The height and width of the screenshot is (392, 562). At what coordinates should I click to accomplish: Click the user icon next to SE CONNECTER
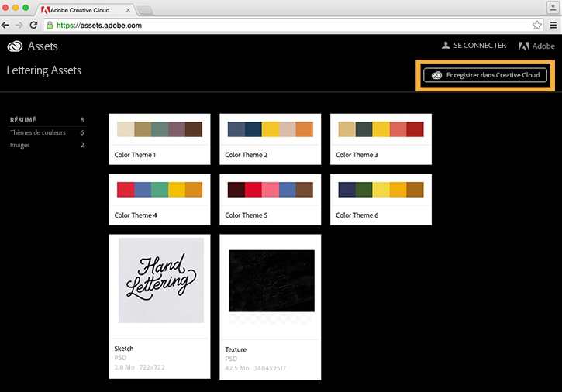point(446,46)
